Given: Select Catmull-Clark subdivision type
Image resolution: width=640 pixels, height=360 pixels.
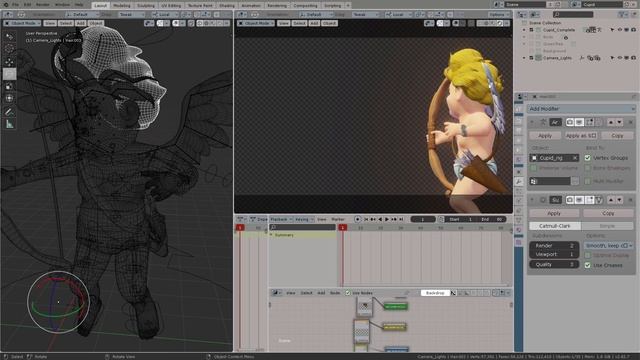Looking at the screenshot, I should (555, 226).
